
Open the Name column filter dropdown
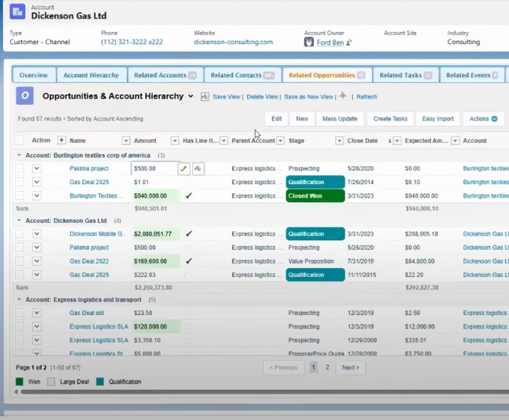click(x=126, y=140)
